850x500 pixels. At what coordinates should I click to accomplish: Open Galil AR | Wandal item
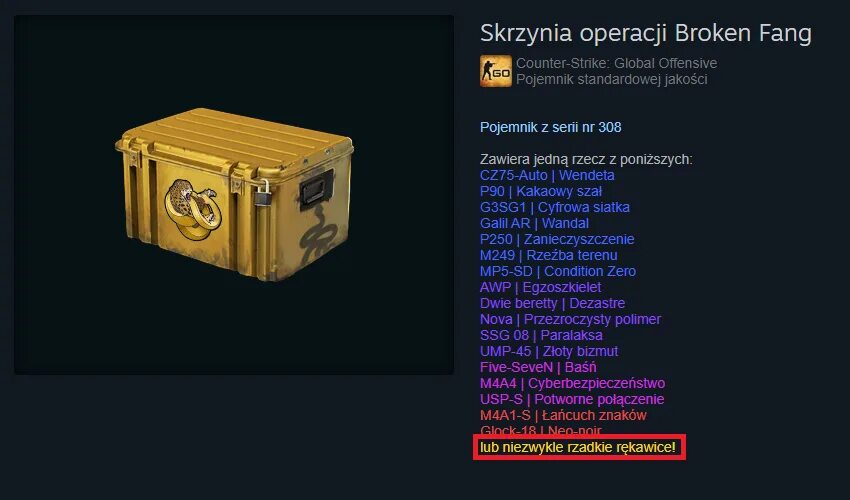[x=534, y=223]
